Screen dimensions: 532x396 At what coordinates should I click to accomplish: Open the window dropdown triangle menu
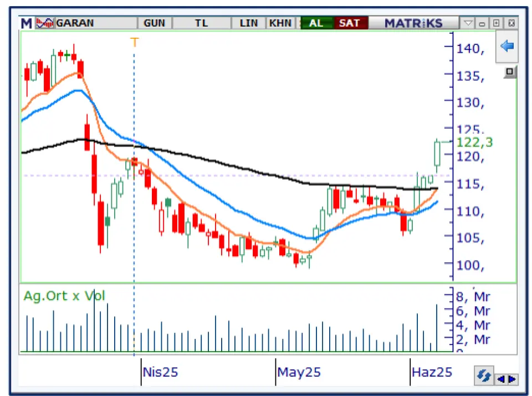click(468, 23)
